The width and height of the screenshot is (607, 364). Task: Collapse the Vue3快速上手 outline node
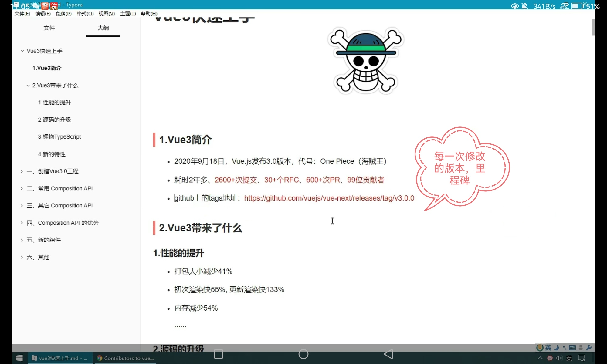pos(22,51)
